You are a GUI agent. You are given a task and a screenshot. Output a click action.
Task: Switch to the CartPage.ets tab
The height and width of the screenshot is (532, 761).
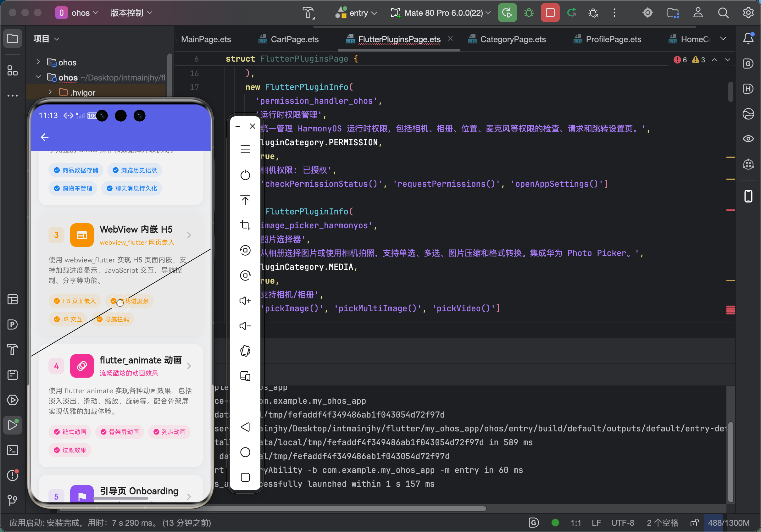pyautogui.click(x=288, y=39)
